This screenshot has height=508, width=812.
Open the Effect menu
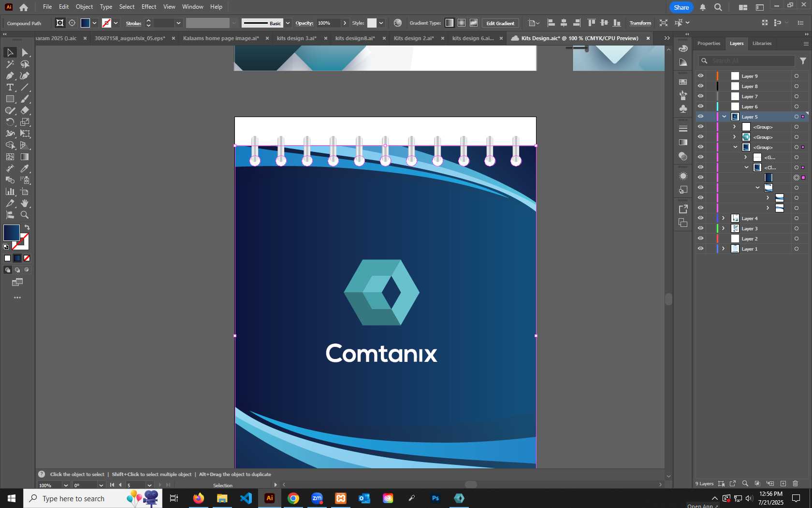pos(149,7)
